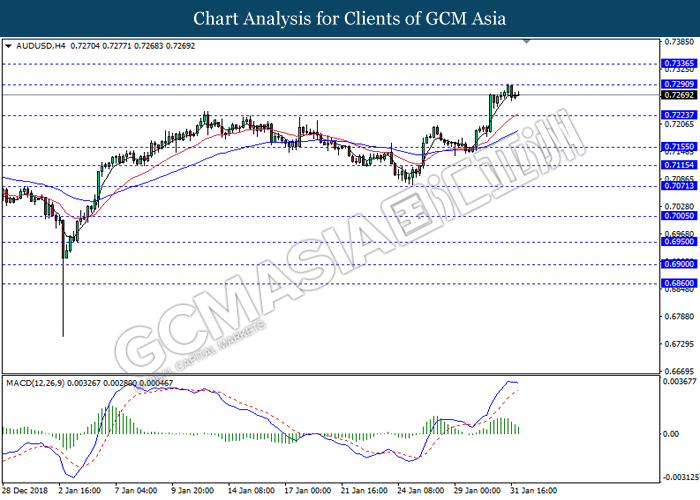Select the 0.72237 level label
This screenshot has width=700, height=500.
tap(679, 115)
